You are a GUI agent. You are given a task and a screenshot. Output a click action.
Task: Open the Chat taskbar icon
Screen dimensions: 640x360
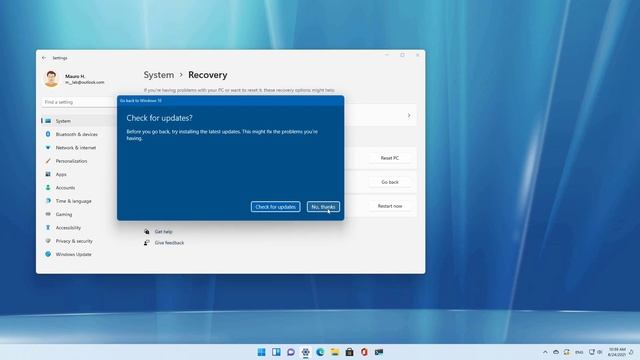tap(291, 352)
